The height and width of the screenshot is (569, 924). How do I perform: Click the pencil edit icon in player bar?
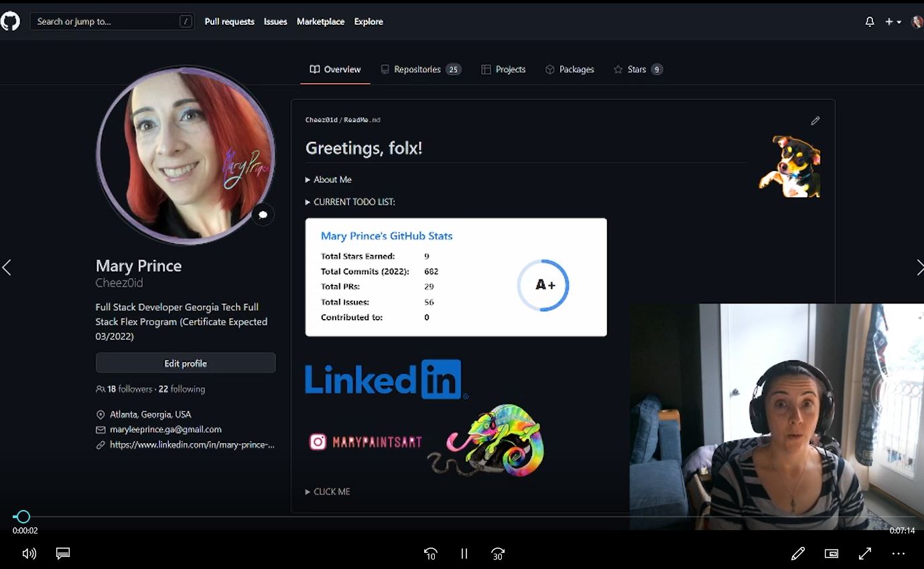(797, 554)
